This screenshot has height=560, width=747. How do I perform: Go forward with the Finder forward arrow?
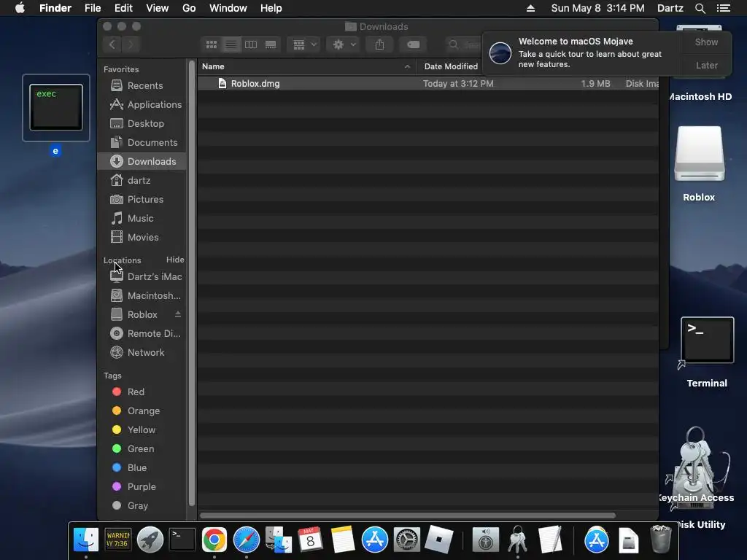[x=131, y=44]
